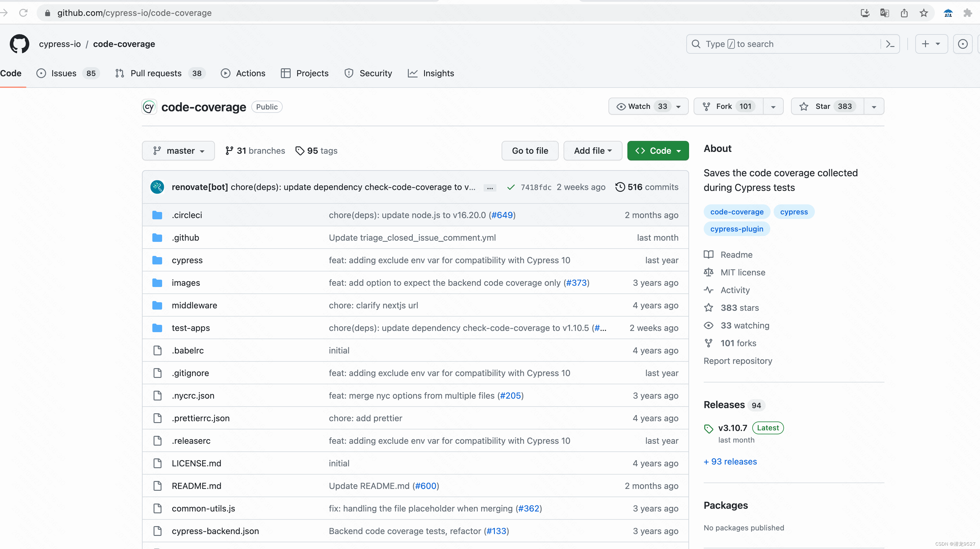Viewport: 980px width, 549px height.
Task: Click the Type to search field
Action: click(784, 44)
